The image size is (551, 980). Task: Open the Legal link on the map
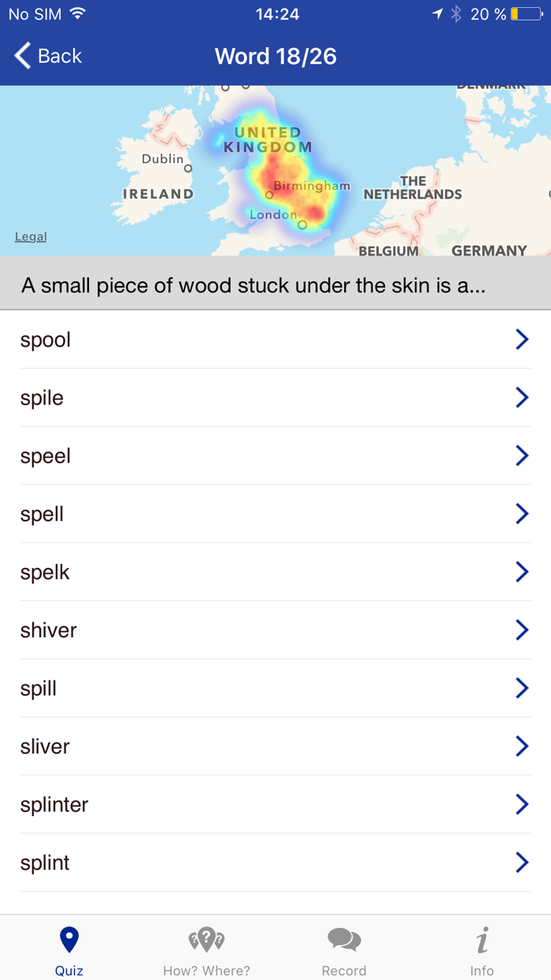30,236
